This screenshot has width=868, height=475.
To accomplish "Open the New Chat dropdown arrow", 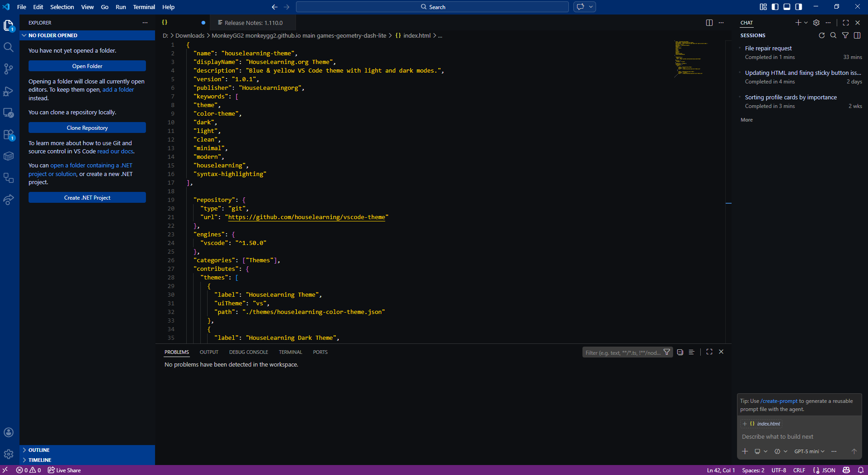I will (806, 23).
